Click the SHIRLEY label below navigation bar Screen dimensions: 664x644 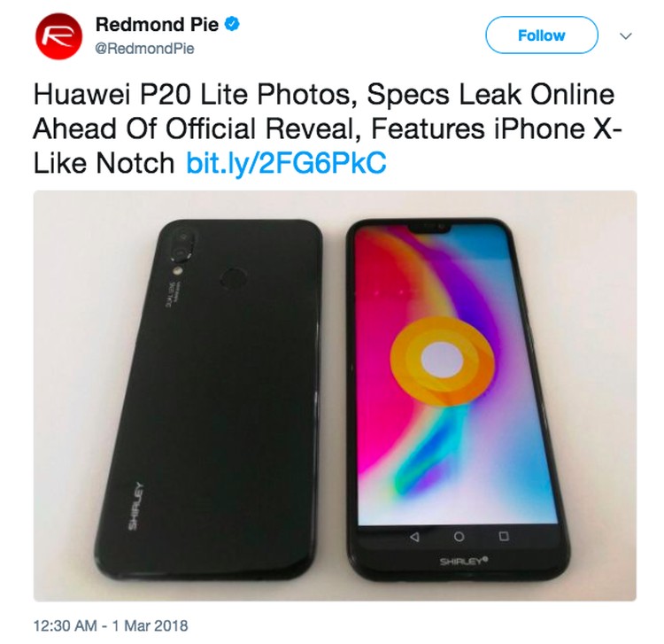pos(464,562)
